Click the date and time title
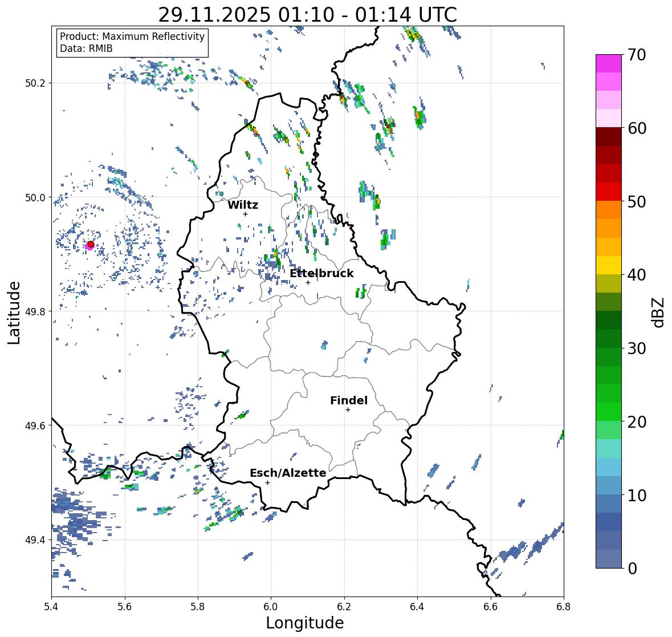Screen dimensions: 672x637 pos(307,15)
